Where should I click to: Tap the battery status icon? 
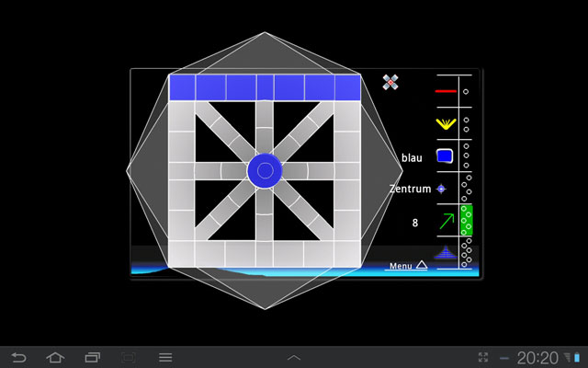tap(577, 358)
